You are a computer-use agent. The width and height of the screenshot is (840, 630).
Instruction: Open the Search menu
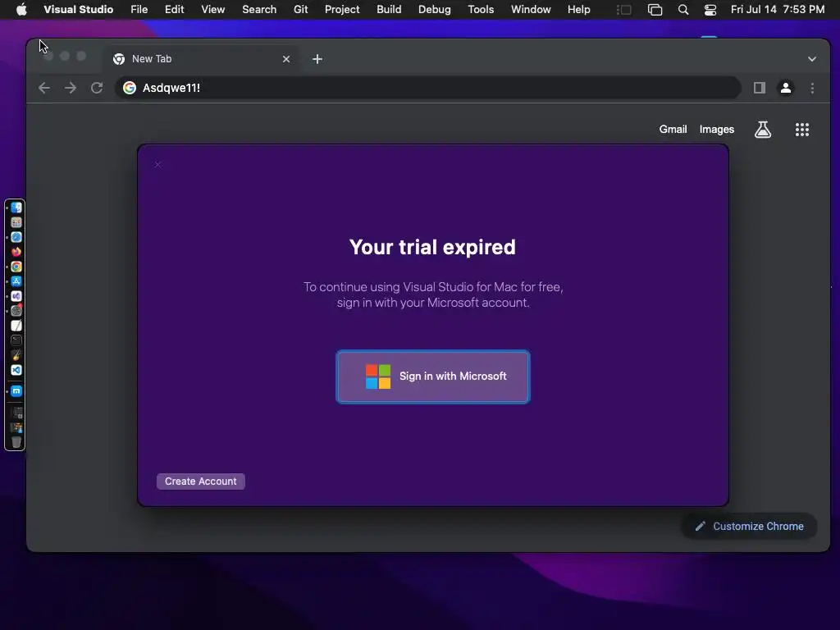click(259, 10)
